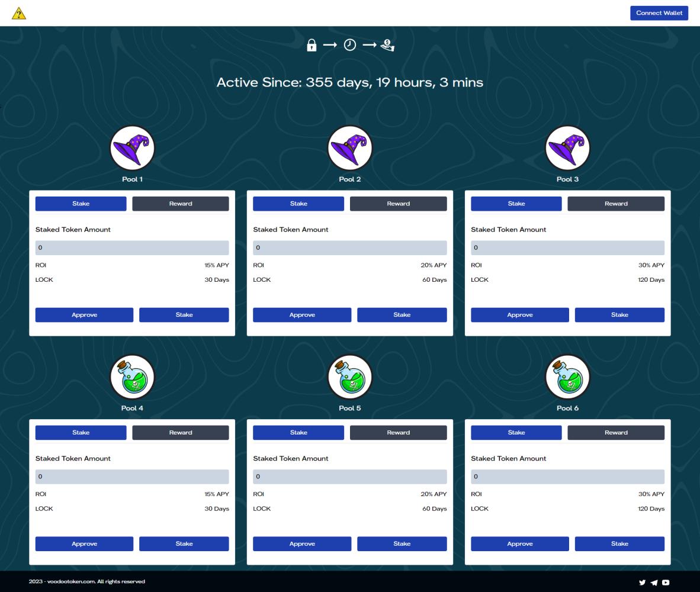Click the clock icon at top
This screenshot has width=700, height=592.
point(350,46)
